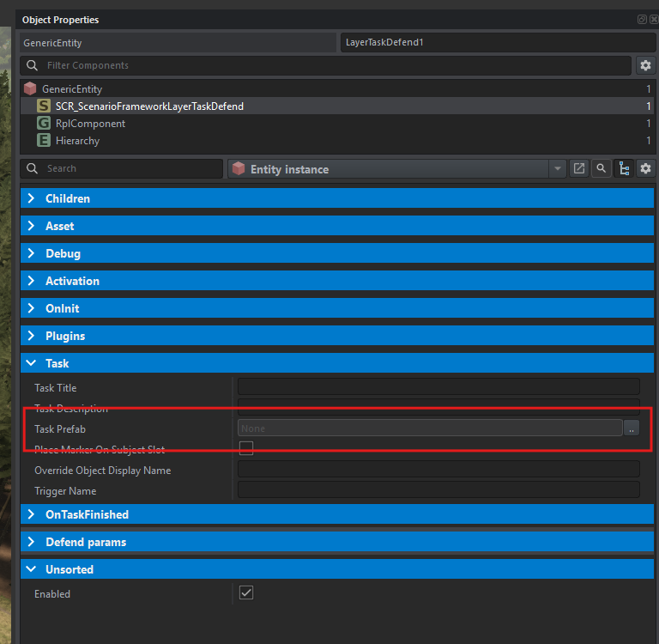
Task: Click the G RplComponent icon
Action: point(43,124)
